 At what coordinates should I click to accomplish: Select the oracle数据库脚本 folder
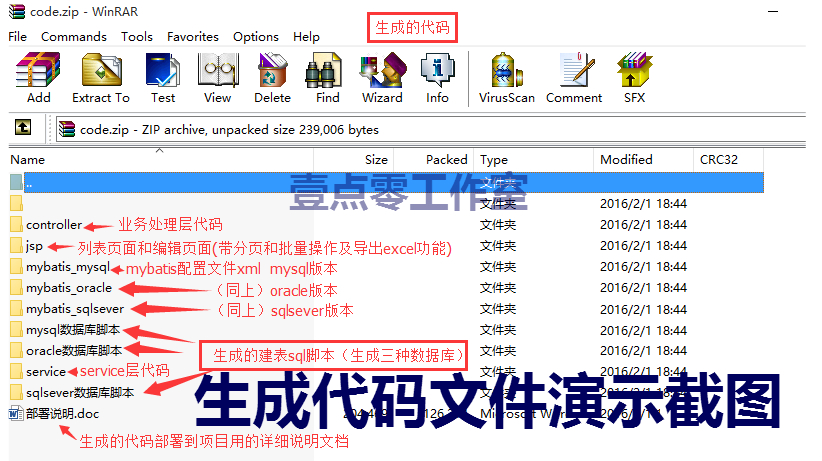(74, 350)
